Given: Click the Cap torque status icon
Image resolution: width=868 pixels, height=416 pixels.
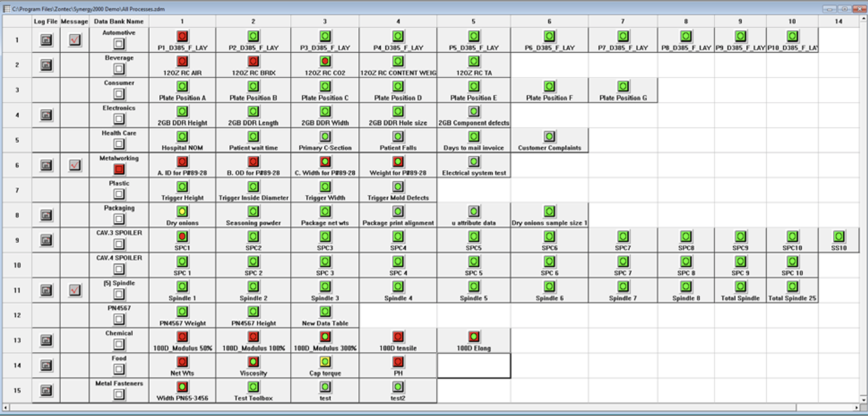Looking at the screenshot, I should [x=325, y=361].
